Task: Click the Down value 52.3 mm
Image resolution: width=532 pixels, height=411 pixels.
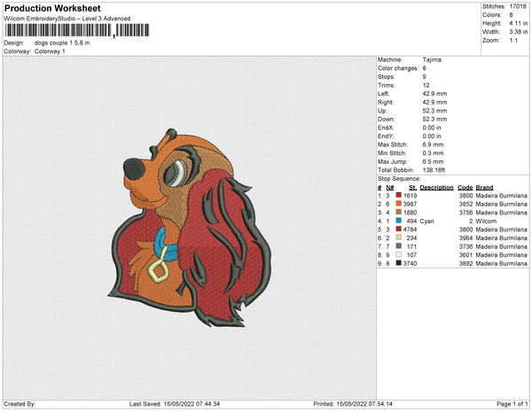Action: point(434,120)
